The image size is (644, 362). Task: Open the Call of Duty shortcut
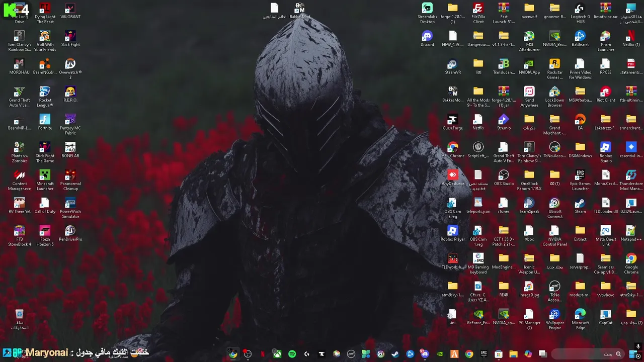tap(45, 206)
